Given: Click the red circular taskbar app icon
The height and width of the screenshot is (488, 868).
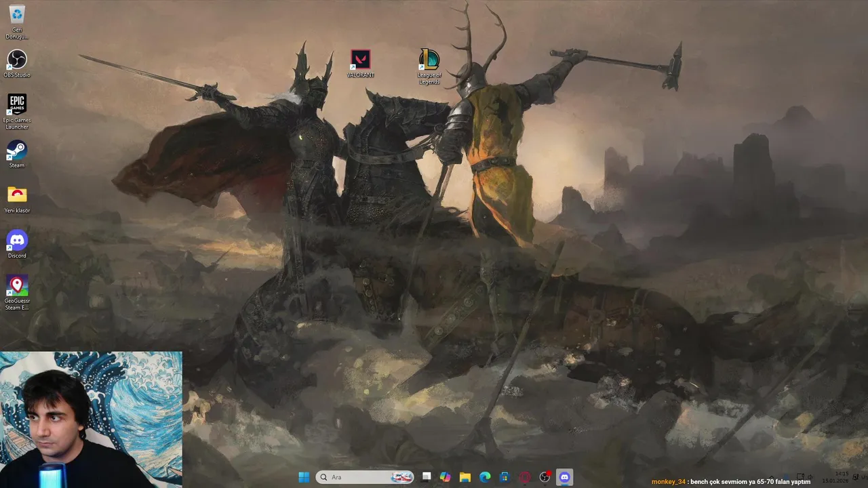Looking at the screenshot, I should pos(524,477).
